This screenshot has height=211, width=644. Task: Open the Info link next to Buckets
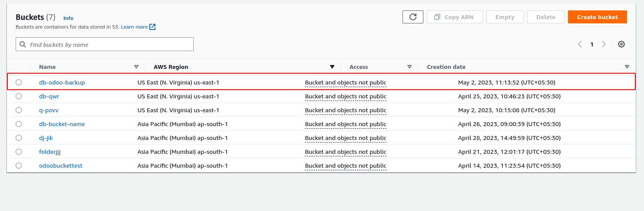point(68,18)
